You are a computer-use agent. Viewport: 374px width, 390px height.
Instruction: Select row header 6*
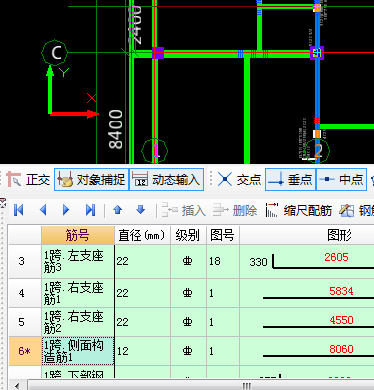click(x=25, y=351)
